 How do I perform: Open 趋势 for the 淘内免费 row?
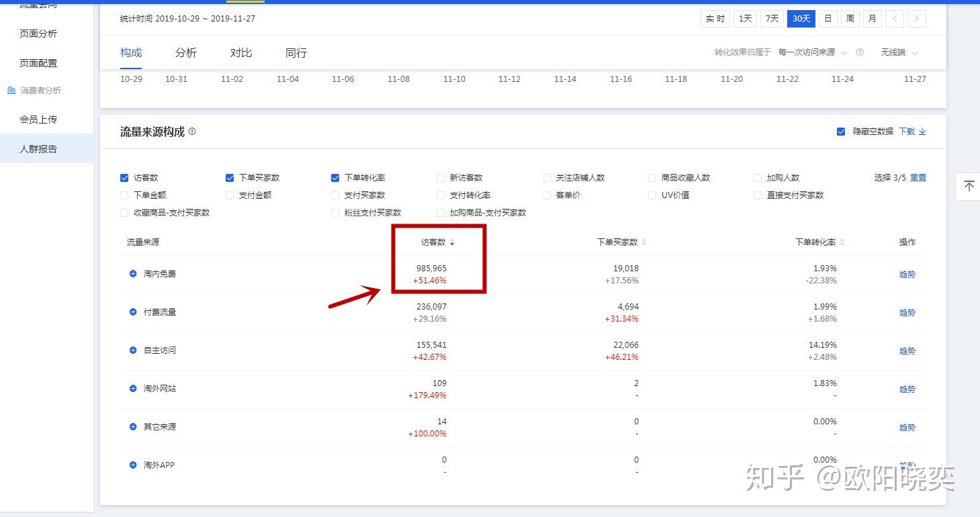tap(907, 274)
